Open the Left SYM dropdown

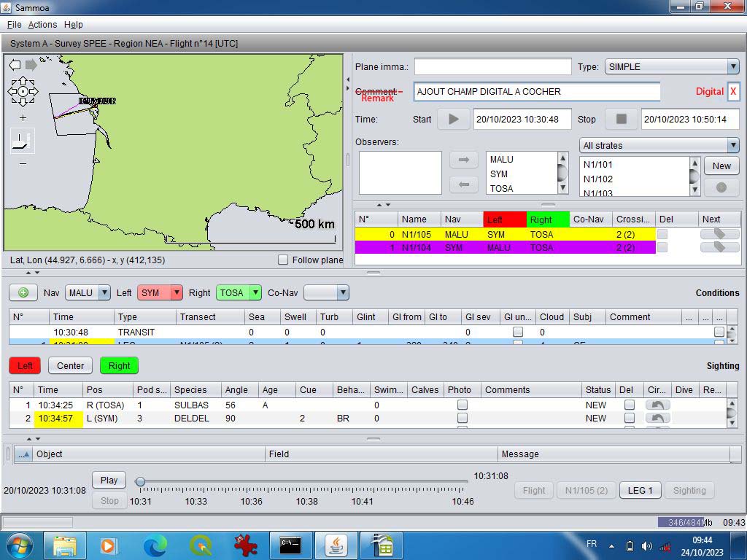point(160,292)
